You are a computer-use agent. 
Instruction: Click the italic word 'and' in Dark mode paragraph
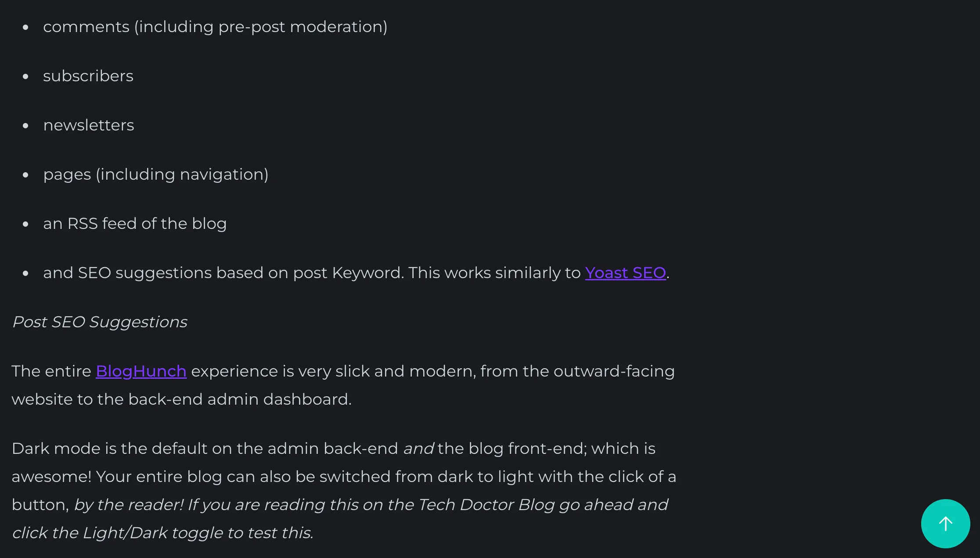coord(418,449)
